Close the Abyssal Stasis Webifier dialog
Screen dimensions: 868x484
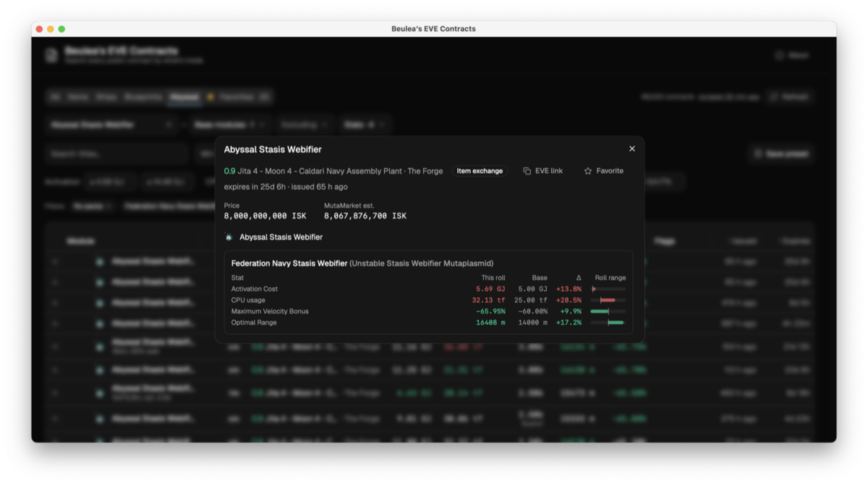631,149
